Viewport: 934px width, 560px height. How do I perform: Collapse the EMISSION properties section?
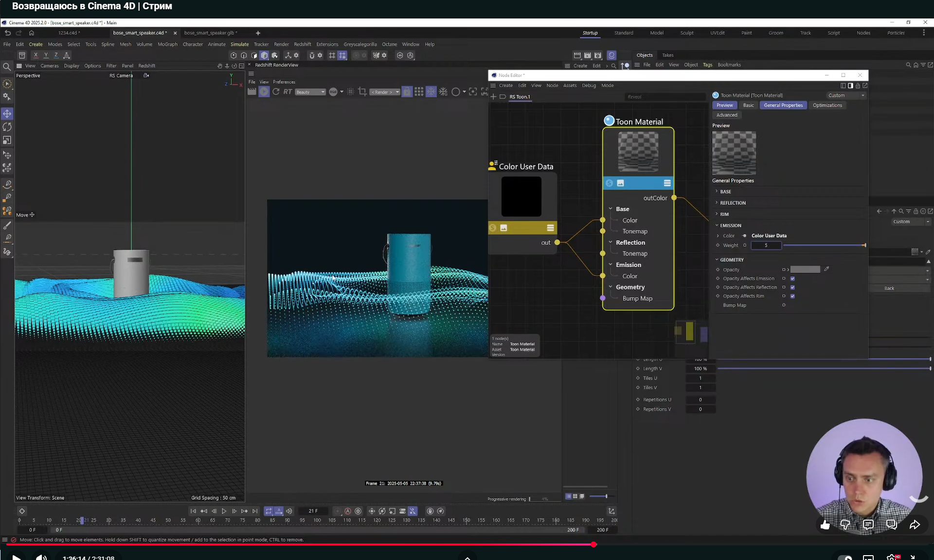point(730,226)
